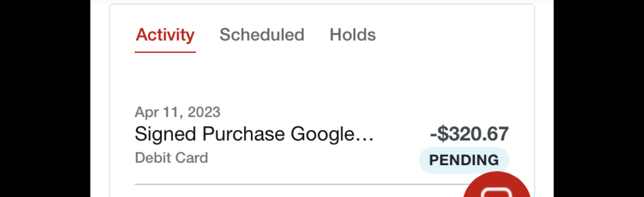Click the word Signed in transaction title
This screenshot has height=197, width=644.
pos(165,134)
